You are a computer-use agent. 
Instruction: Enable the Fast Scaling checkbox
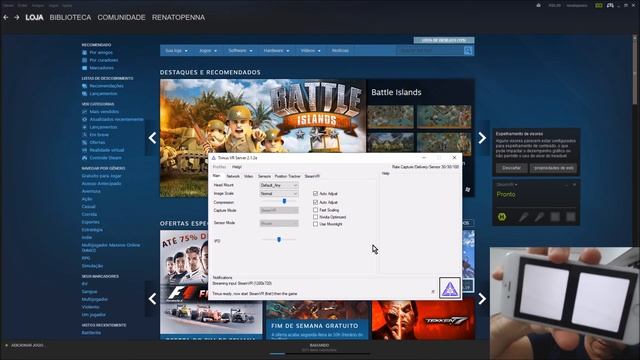coord(315,210)
